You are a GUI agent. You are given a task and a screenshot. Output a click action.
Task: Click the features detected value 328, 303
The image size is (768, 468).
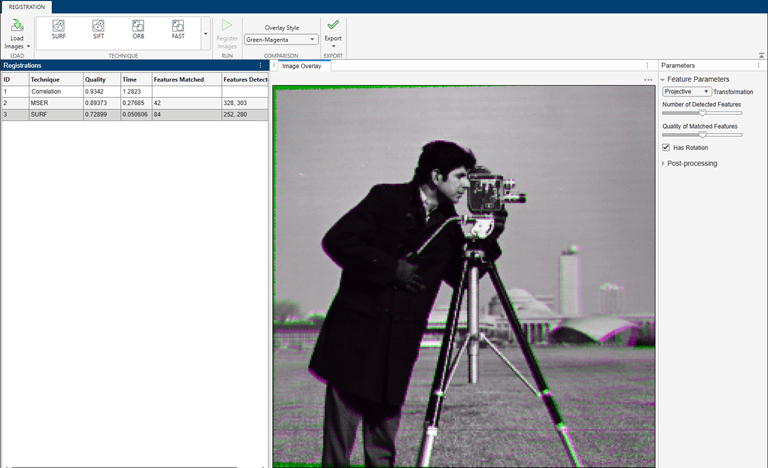point(235,103)
